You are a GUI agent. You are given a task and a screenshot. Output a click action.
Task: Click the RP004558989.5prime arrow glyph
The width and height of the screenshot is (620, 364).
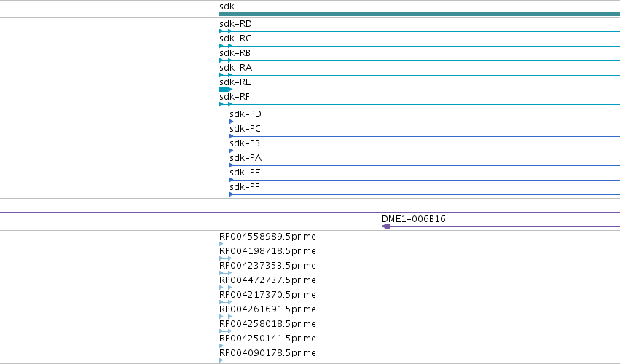[221, 244]
